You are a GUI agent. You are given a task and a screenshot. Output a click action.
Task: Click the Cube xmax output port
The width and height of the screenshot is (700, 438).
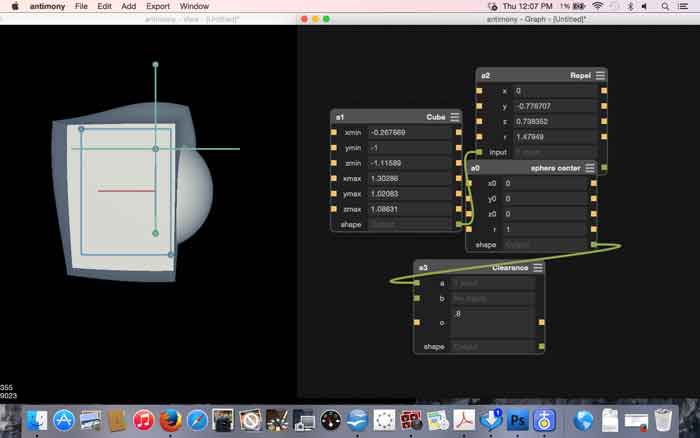[458, 178]
